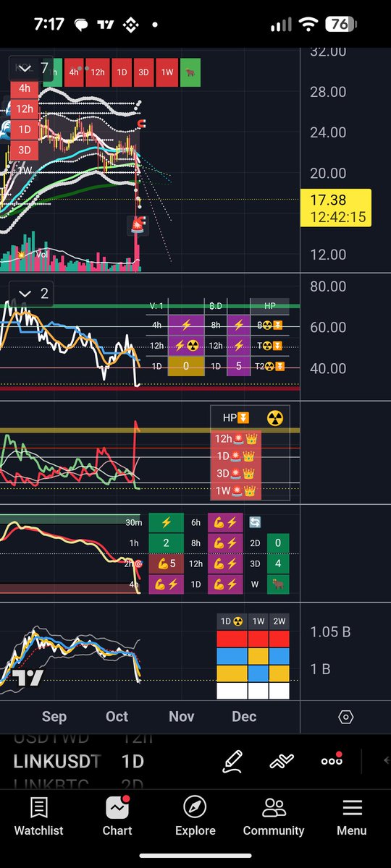Screen dimensions: 391x868
Task: Tap the purple muscle-lightning cell beside 6h
Action: [x=225, y=522]
